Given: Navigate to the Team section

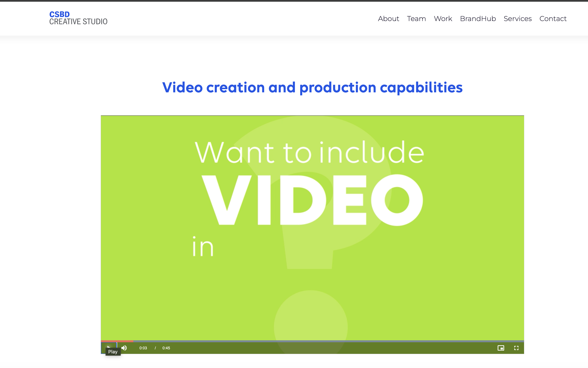Looking at the screenshot, I should [x=416, y=19].
